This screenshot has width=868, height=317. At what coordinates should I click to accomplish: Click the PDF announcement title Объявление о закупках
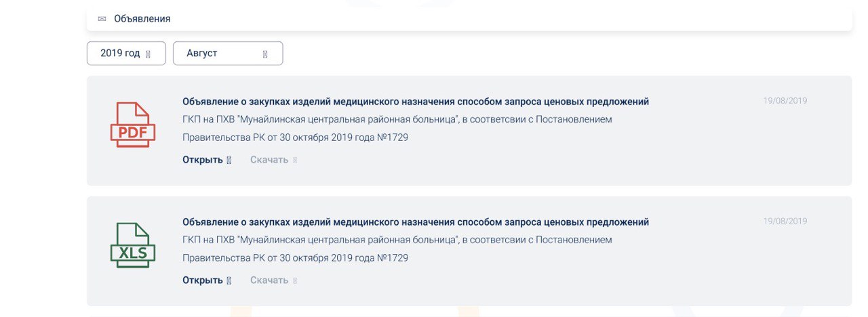tap(416, 102)
